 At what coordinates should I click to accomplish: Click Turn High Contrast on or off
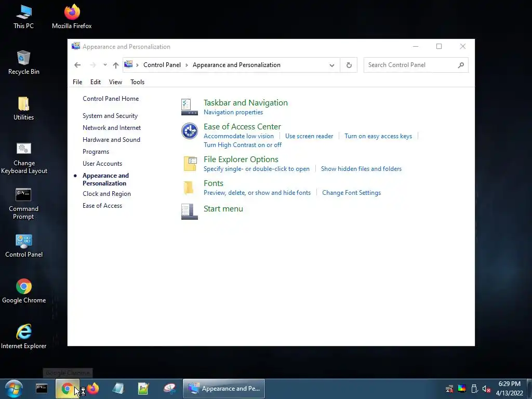pyautogui.click(x=243, y=145)
